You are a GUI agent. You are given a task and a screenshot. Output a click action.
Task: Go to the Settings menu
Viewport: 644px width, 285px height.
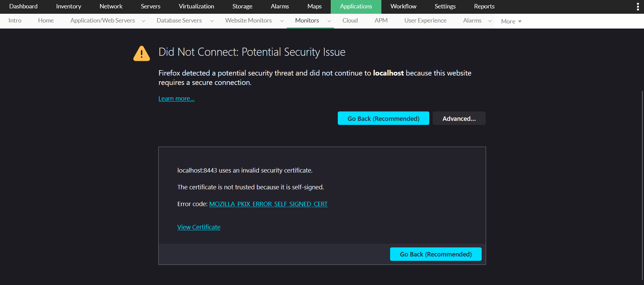[x=445, y=6]
